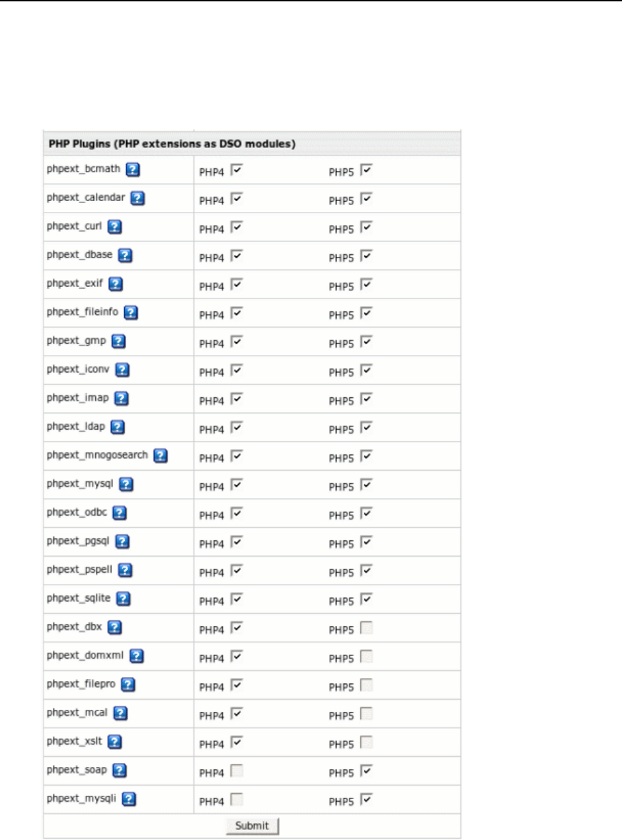Show help for phpext_imap

coord(123,399)
